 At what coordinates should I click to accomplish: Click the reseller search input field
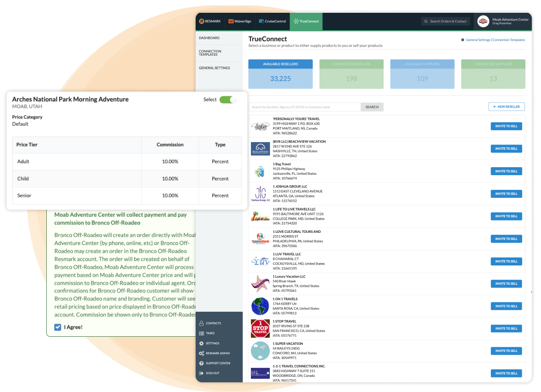305,107
